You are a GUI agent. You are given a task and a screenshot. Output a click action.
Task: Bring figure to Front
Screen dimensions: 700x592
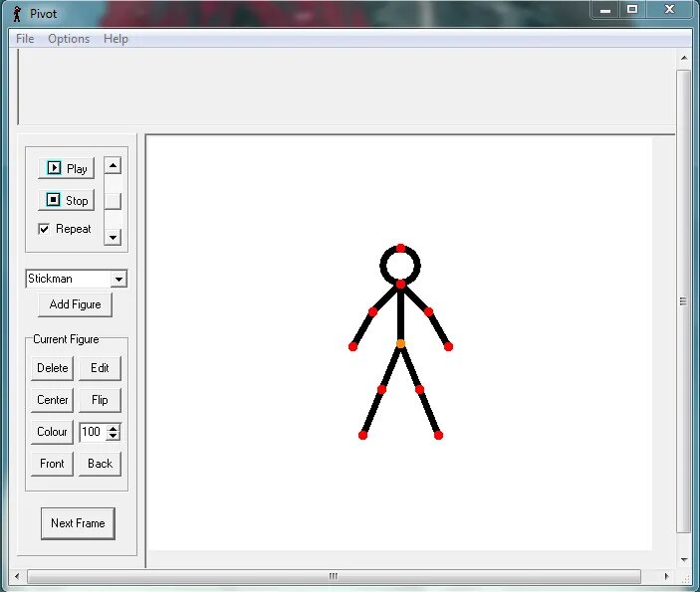(x=52, y=464)
